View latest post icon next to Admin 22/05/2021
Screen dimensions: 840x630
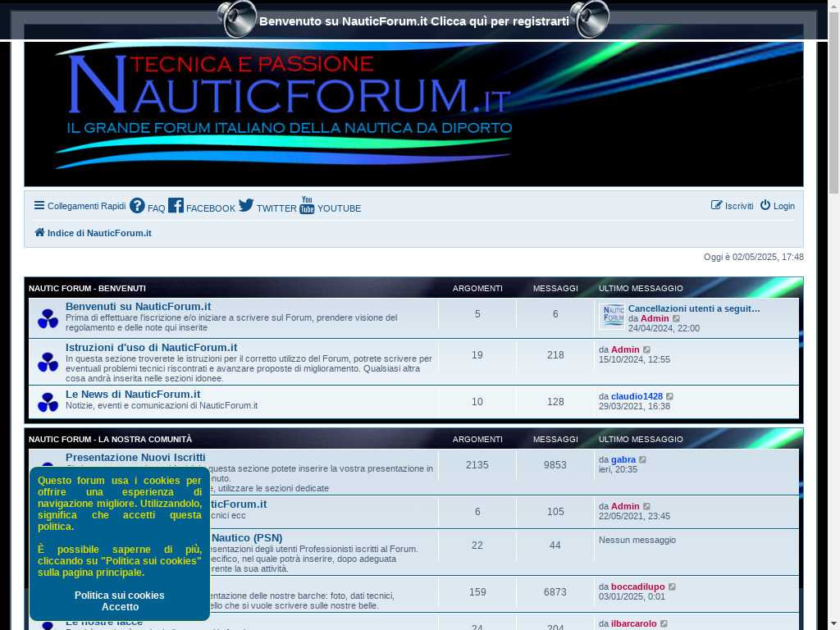coord(646,506)
